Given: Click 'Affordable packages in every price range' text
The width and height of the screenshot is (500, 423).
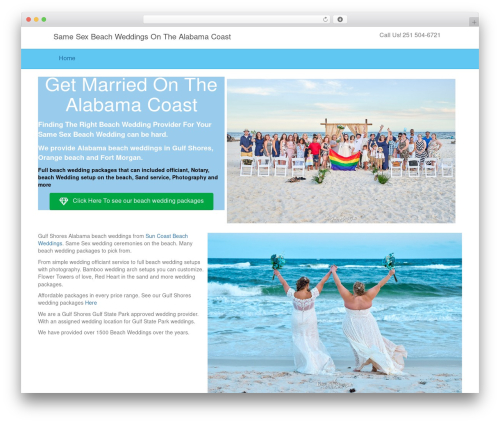Looking at the screenshot, I should pos(114,299).
